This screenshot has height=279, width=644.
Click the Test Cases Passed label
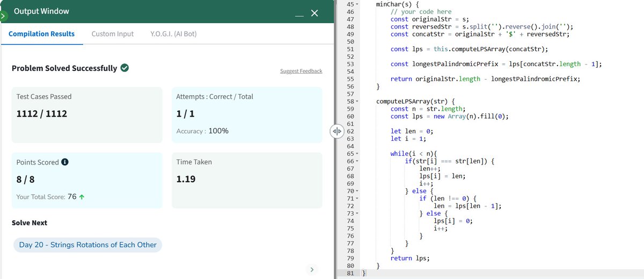[44, 97]
